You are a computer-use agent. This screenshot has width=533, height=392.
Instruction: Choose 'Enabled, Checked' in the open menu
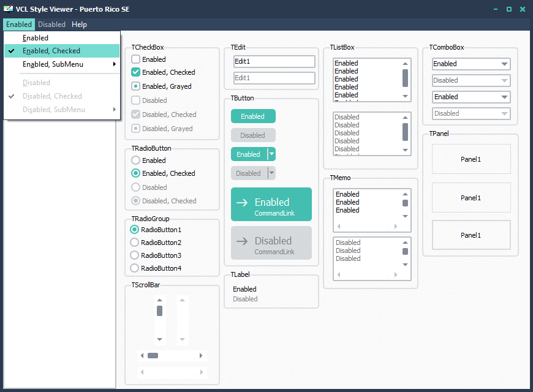pos(61,51)
